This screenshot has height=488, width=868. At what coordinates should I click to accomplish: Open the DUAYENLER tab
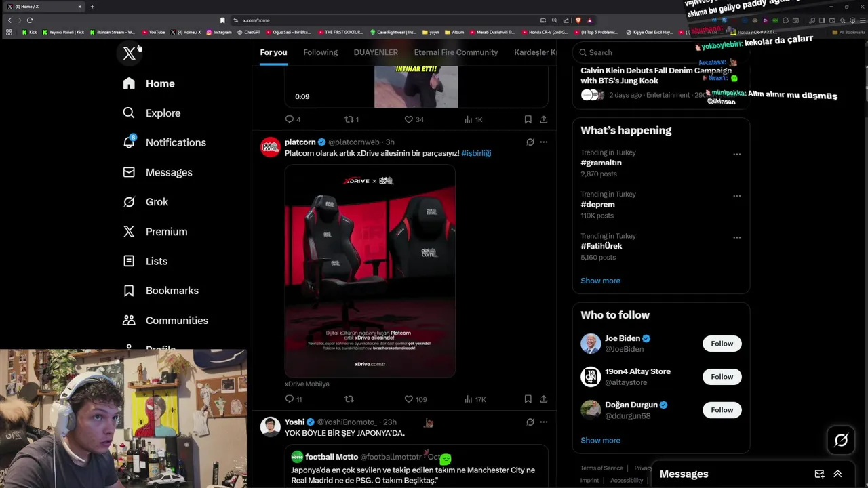pyautogui.click(x=376, y=52)
